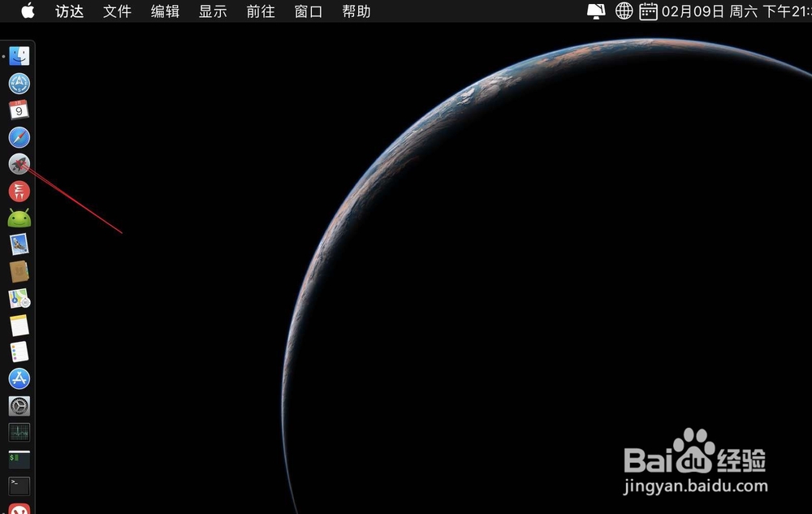Open the terminal icon with green dollar sign
The height and width of the screenshot is (514, 812).
coord(19,460)
